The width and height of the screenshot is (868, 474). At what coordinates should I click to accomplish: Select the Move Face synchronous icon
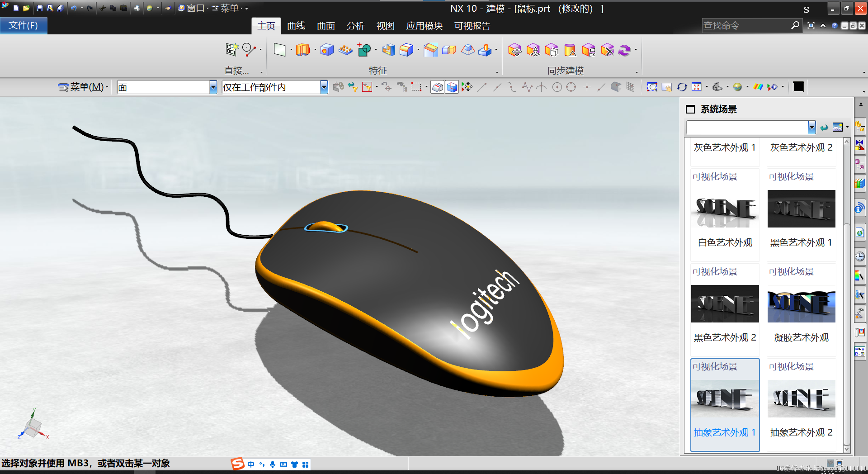point(515,50)
